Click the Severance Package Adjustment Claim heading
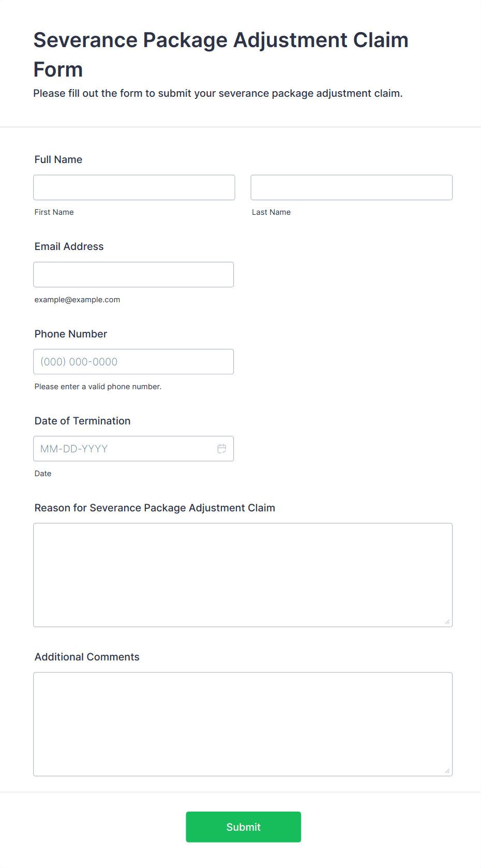The height and width of the screenshot is (868, 481). (x=221, y=54)
